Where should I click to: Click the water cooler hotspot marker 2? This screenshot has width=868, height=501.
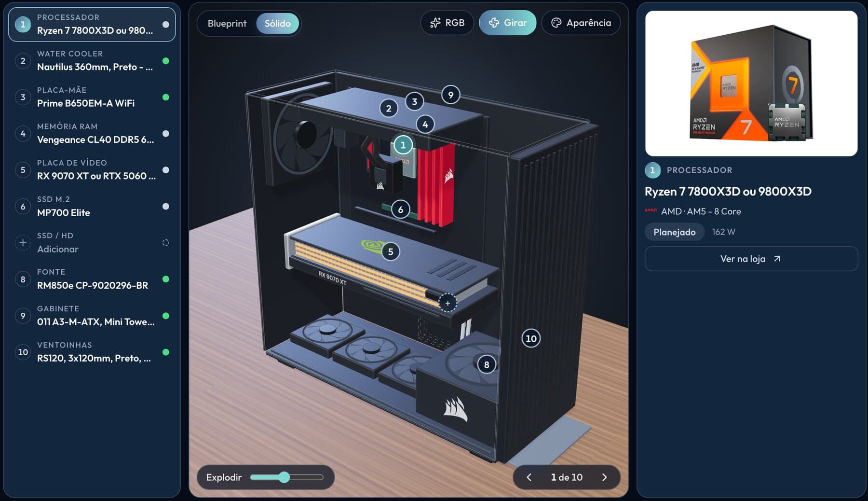click(389, 108)
